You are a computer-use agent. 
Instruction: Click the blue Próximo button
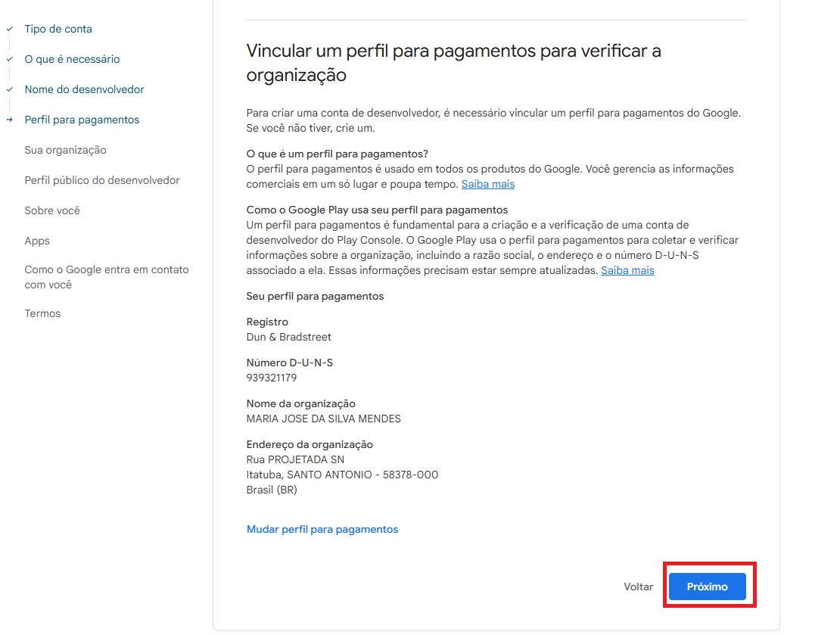coord(707,587)
